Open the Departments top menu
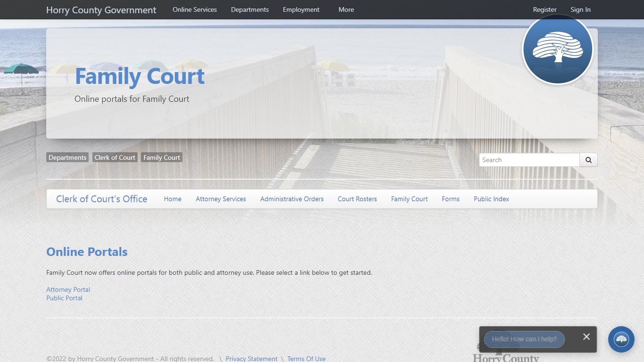 (250, 9)
